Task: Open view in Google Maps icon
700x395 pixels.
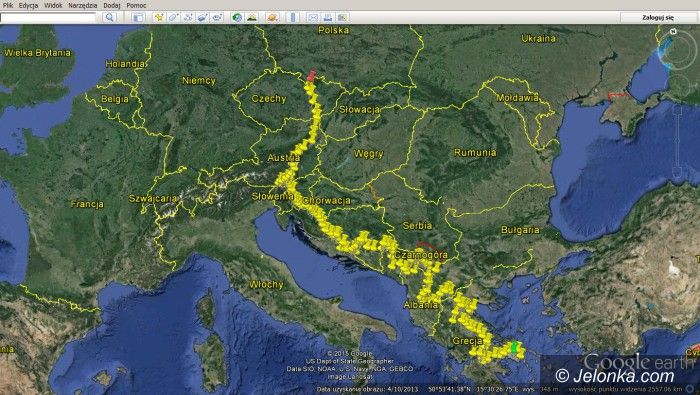Action: point(342,17)
